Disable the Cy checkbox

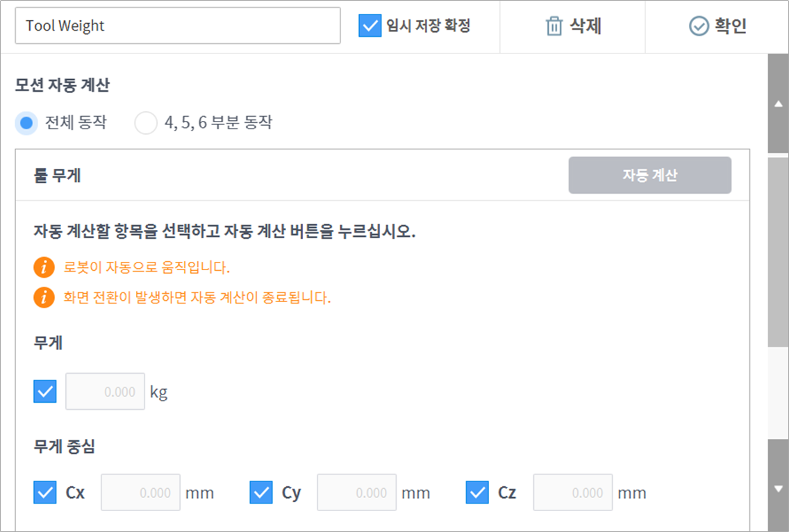(x=260, y=492)
